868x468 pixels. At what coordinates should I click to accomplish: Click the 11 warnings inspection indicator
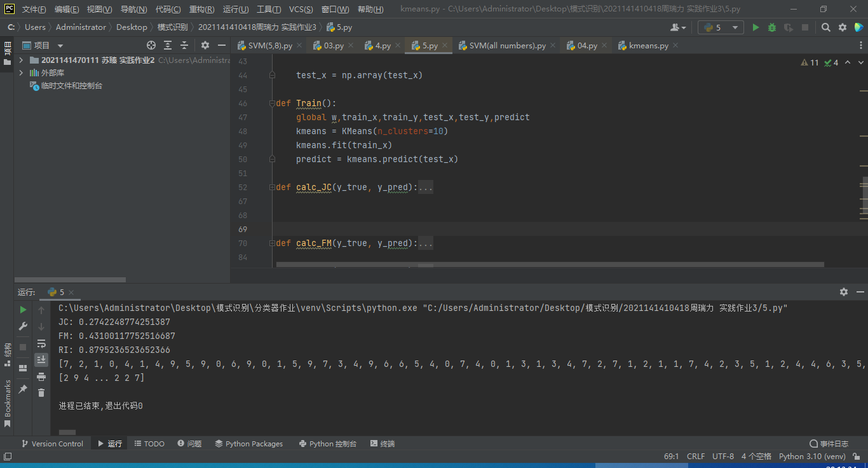click(x=810, y=63)
